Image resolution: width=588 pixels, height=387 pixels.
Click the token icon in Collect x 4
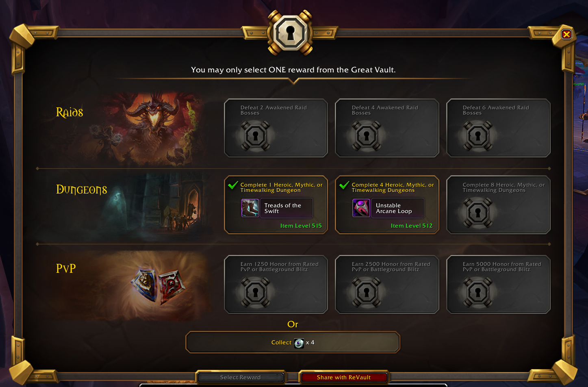[x=299, y=343]
